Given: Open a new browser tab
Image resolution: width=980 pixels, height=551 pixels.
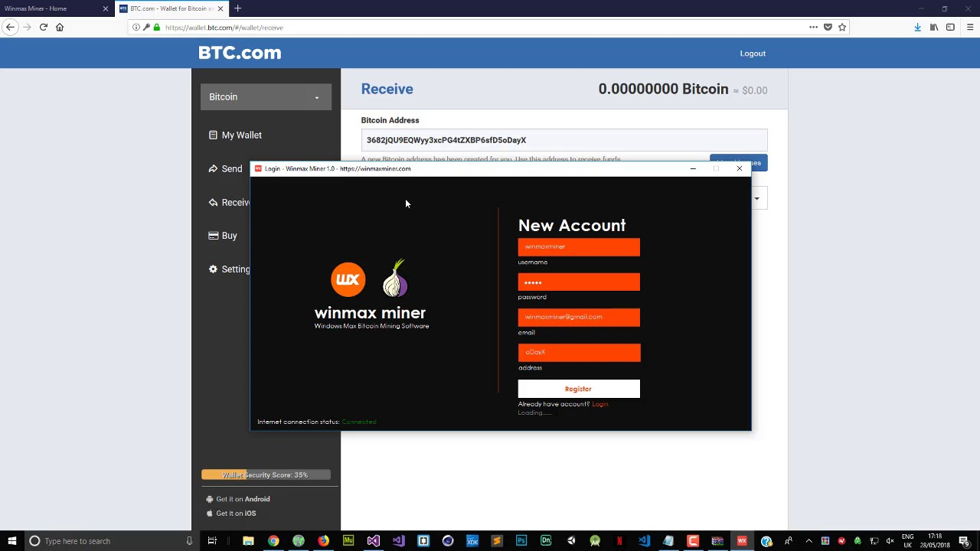Looking at the screenshot, I should (x=238, y=8).
